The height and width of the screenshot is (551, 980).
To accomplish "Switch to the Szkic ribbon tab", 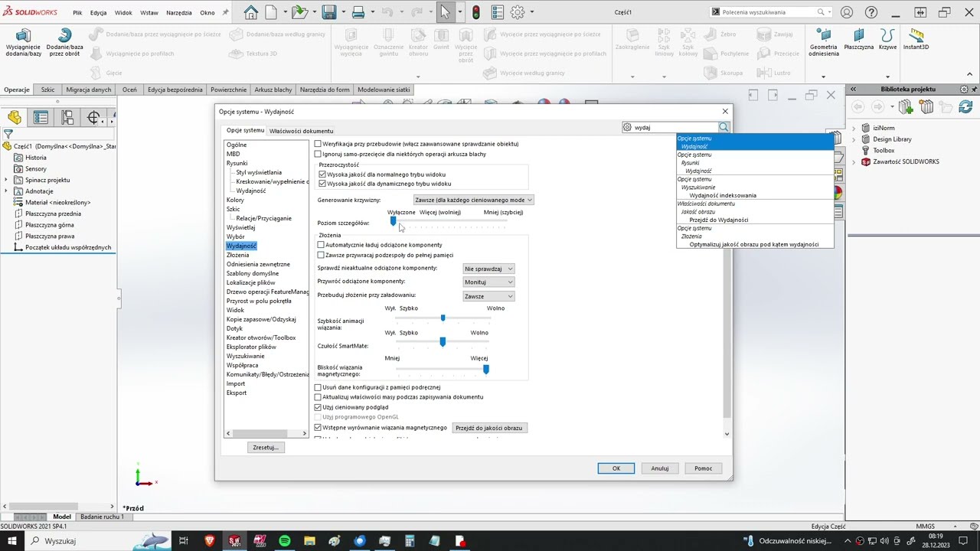I will point(47,90).
